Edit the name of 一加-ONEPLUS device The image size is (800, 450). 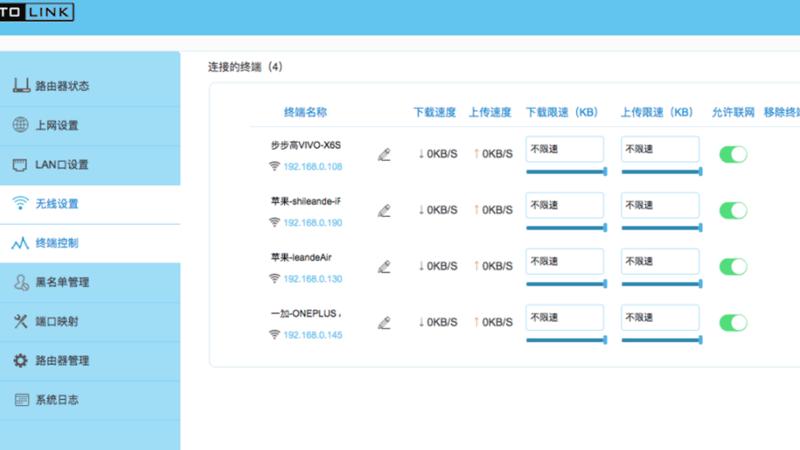pos(384,322)
